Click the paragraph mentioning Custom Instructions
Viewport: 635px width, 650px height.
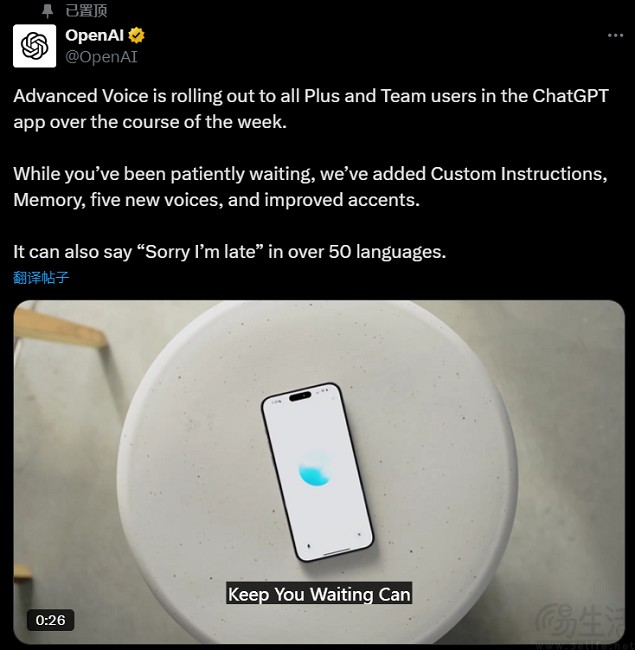pyautogui.click(x=310, y=187)
